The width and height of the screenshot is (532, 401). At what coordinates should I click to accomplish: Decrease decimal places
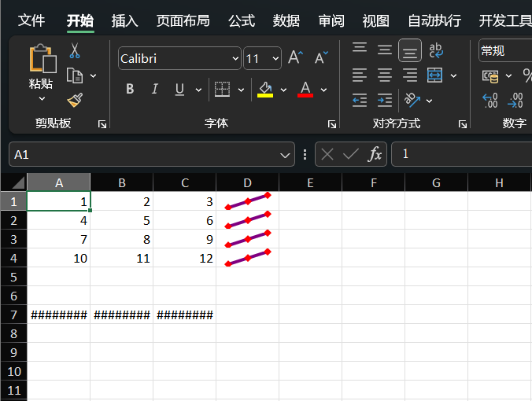515,101
